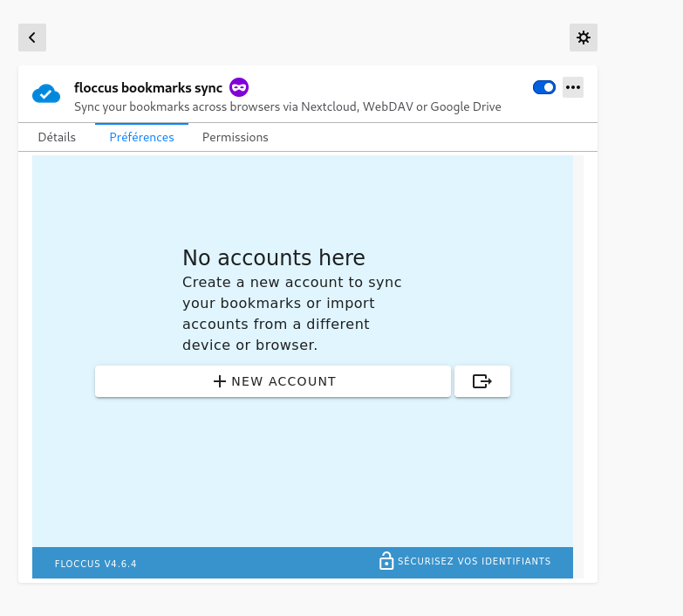Click the extension description about Nextcloud, WebDAV

point(288,107)
